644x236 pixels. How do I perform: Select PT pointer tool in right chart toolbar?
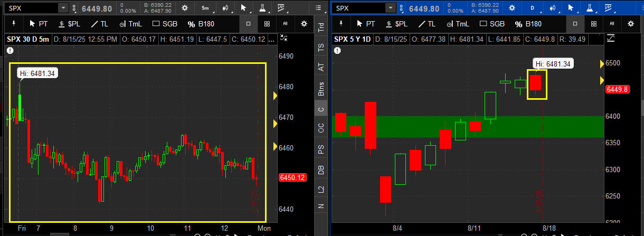pos(367,24)
